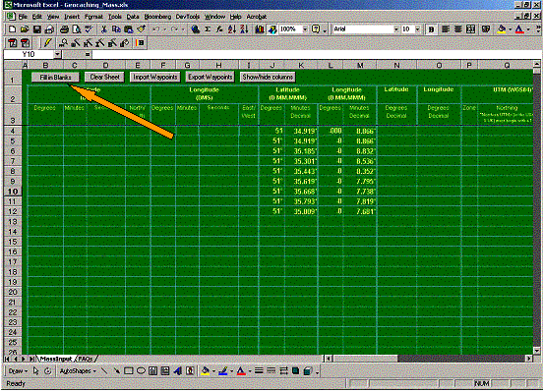This screenshot has width=543, height=392.
Task: Sort ascending with the A-Z icon
Action: pyautogui.click(x=232, y=29)
